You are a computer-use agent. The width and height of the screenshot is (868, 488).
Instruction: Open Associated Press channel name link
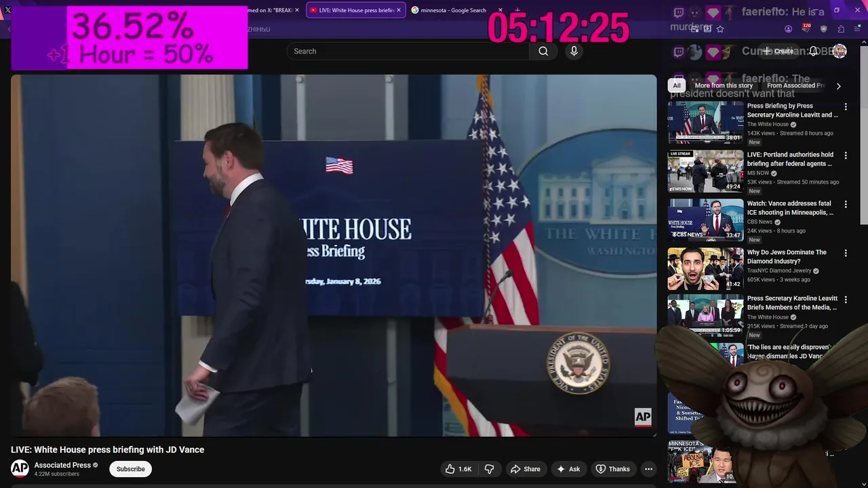[x=62, y=465]
